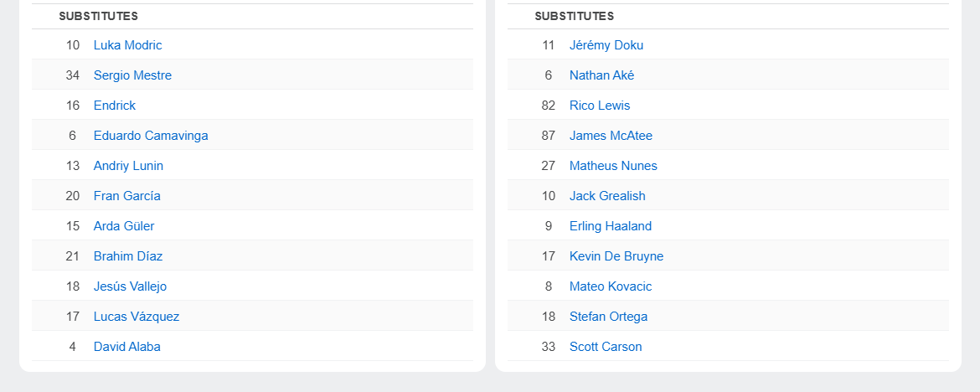Open the Arda Güler link
Screen dimensions: 980x392
click(124, 226)
